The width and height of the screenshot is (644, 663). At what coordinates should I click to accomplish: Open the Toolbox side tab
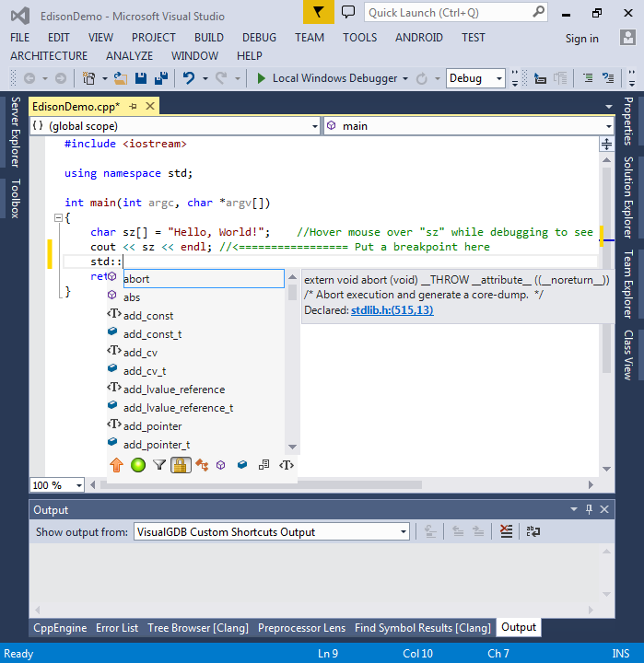(x=15, y=198)
